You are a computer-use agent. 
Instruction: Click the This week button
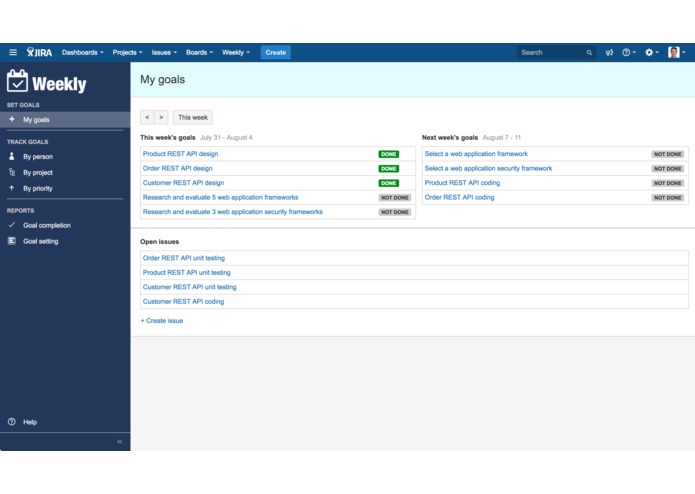pyautogui.click(x=193, y=117)
